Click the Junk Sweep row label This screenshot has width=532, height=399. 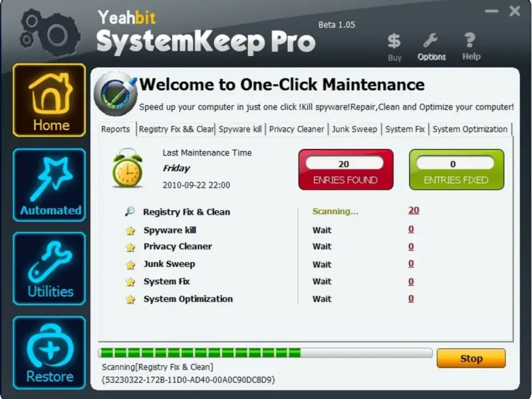click(x=169, y=264)
